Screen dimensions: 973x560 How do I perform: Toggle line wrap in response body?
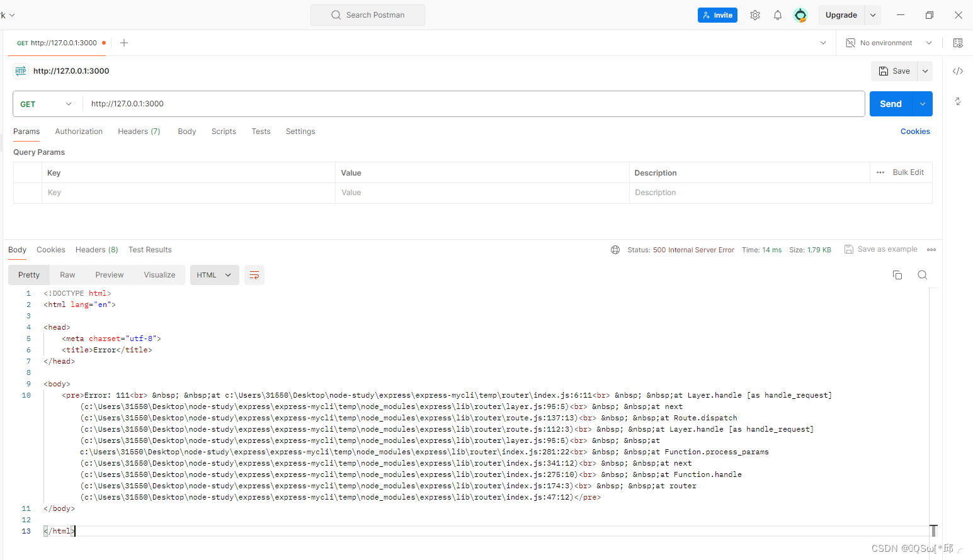point(254,275)
